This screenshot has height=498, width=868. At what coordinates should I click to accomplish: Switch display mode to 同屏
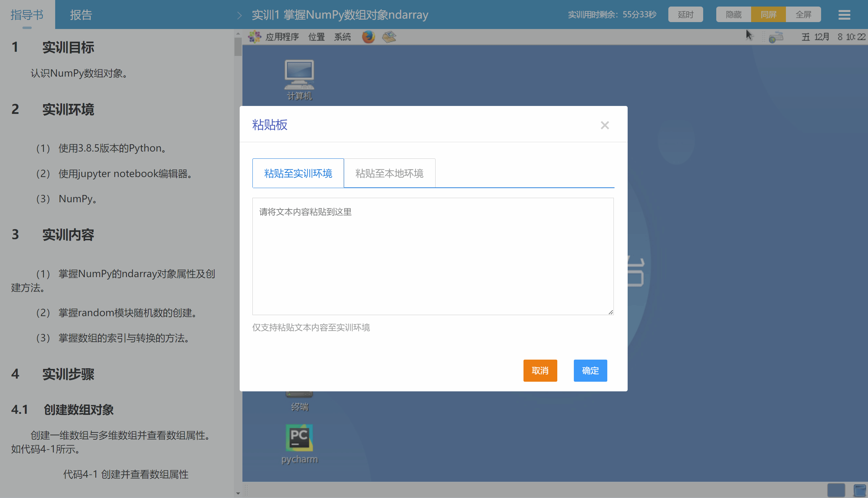768,14
